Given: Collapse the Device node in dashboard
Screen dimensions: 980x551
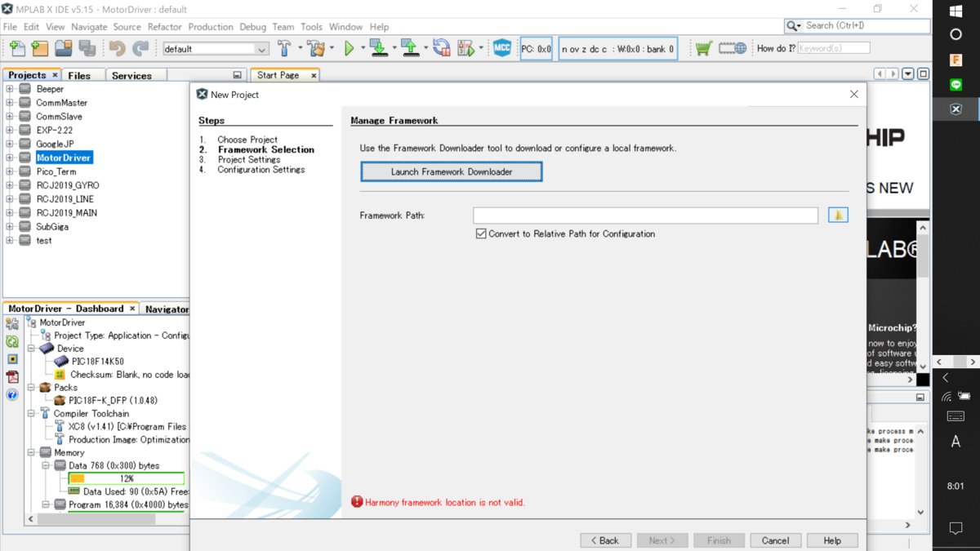Looking at the screenshot, I should point(31,349).
